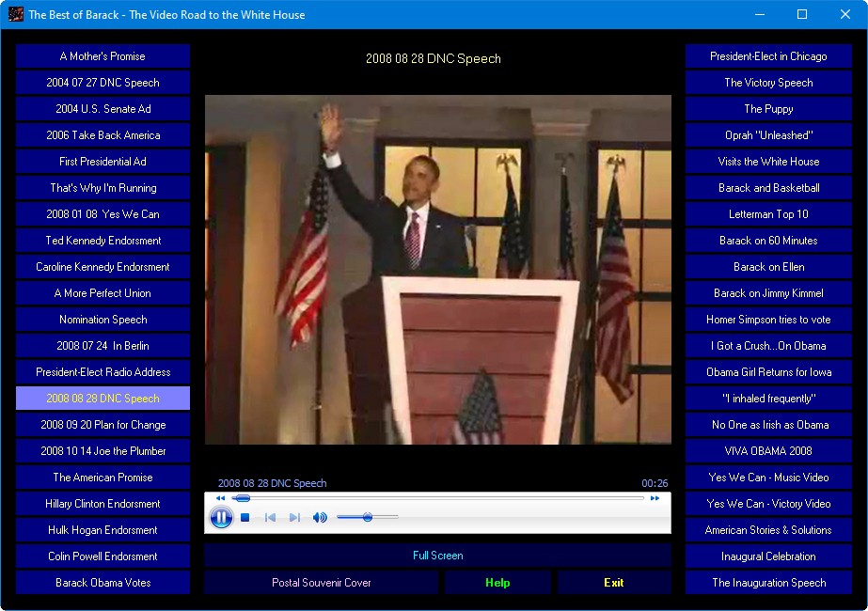Click the video display area
This screenshot has width=868, height=611.
point(438,270)
